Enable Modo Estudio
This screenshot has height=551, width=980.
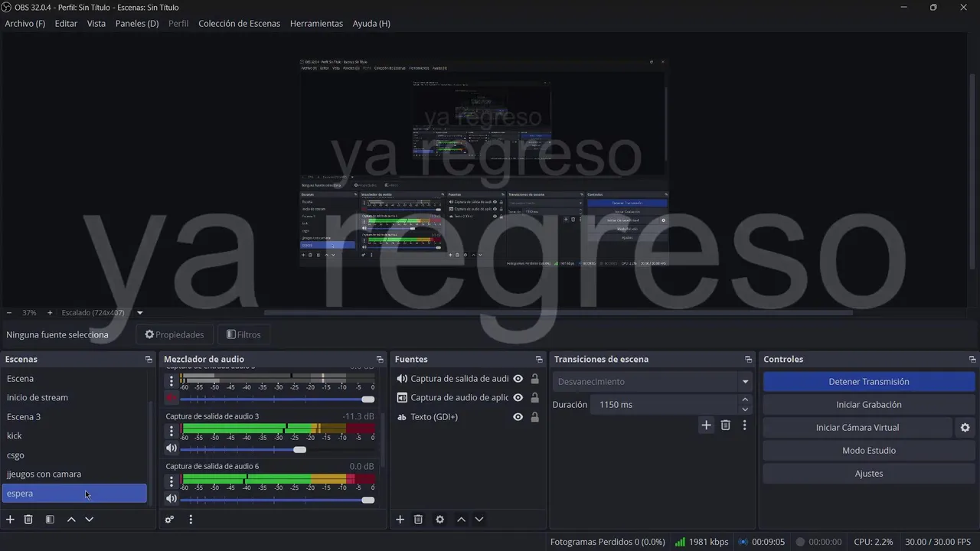pos(869,451)
